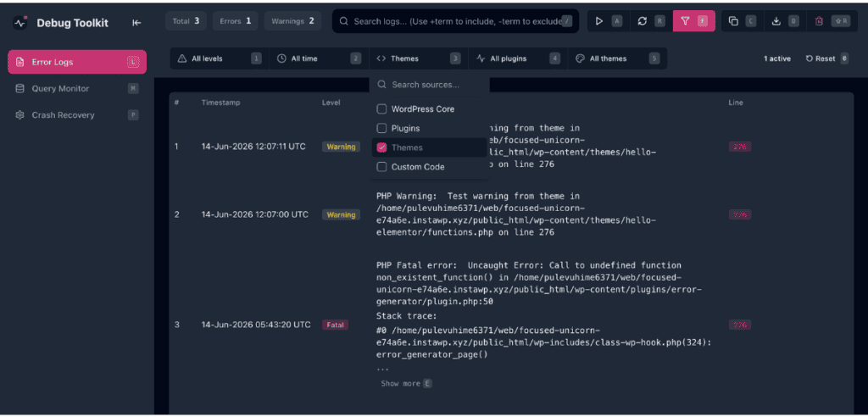
Task: Click the Fatal level badge
Action: tap(336, 325)
